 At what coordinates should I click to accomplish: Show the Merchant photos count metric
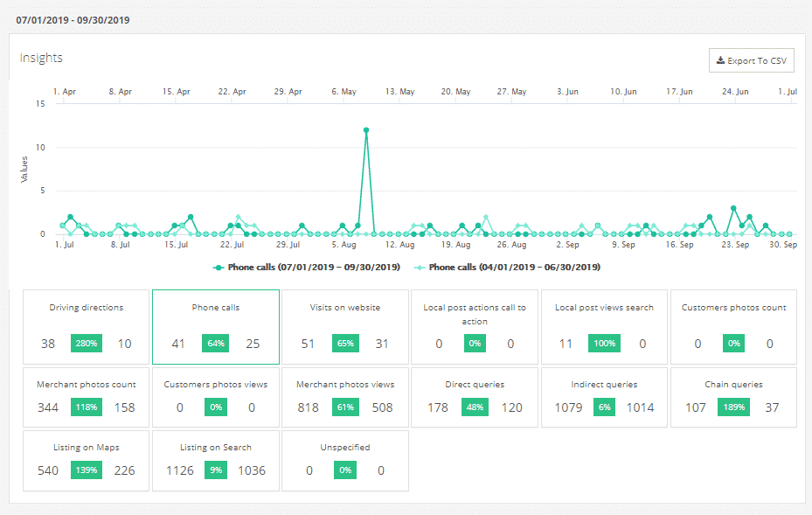point(86,398)
